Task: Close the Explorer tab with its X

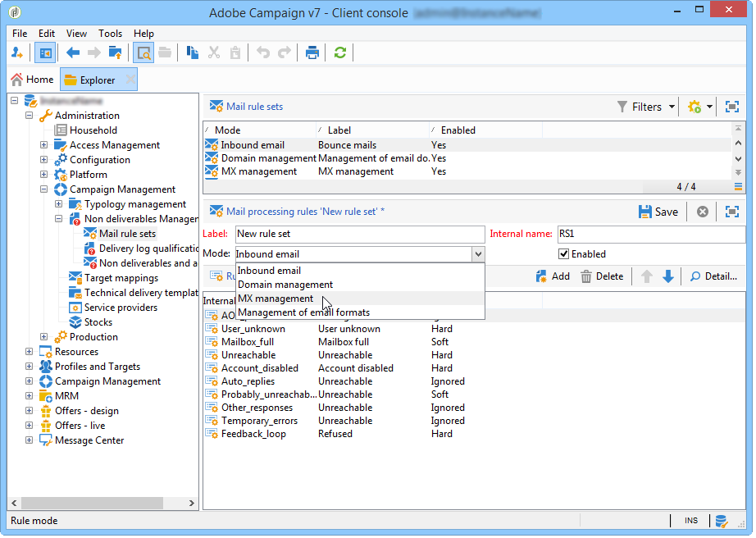Action: (130, 80)
